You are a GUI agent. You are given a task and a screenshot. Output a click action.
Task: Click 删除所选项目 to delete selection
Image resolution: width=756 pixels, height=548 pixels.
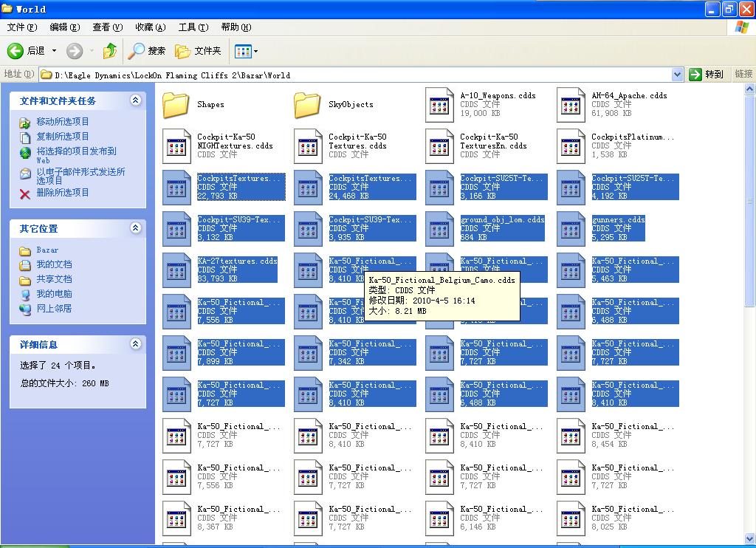pos(63,193)
